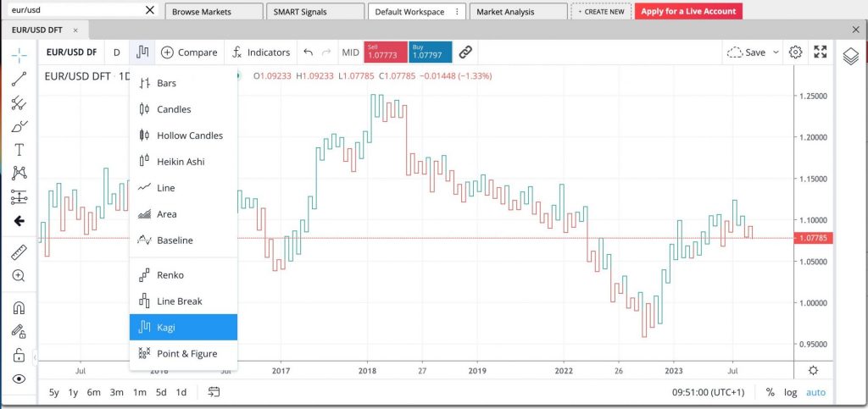Open the Market Analysis tab
Viewport: 868px width, 409px height.
pos(518,12)
